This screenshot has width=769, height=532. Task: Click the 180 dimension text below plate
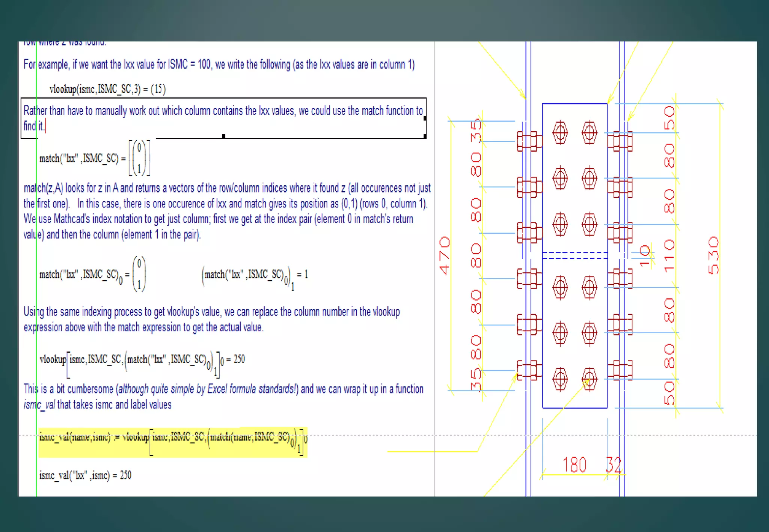click(574, 465)
